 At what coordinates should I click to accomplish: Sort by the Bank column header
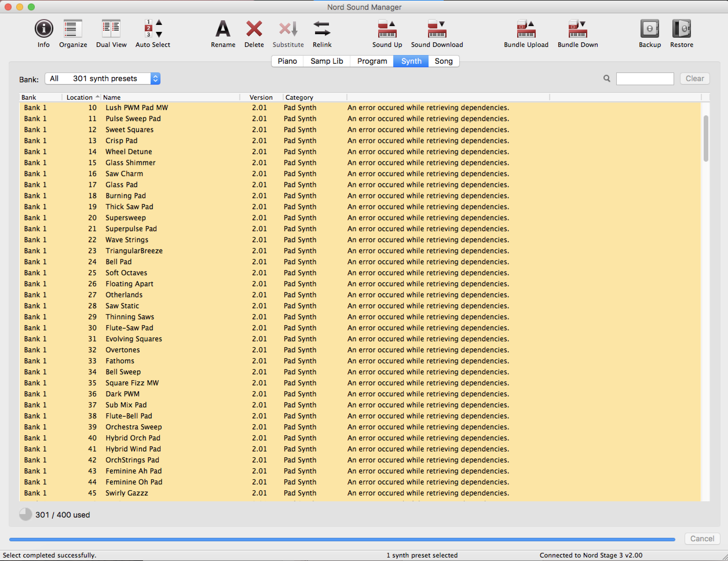[40, 97]
